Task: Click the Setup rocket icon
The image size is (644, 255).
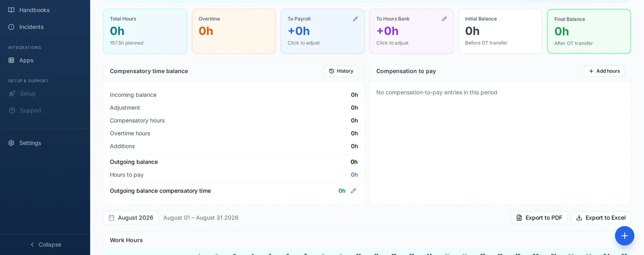Action: tap(12, 93)
